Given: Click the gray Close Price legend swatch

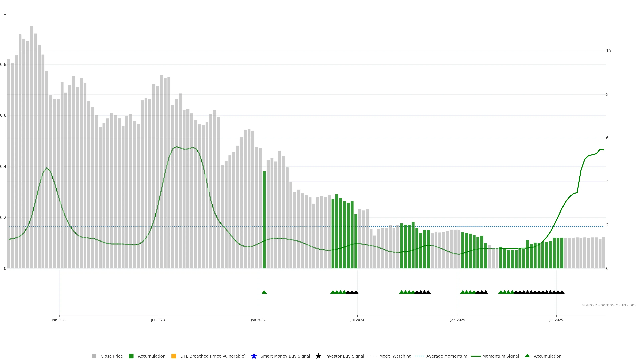Looking at the screenshot, I should [94, 356].
